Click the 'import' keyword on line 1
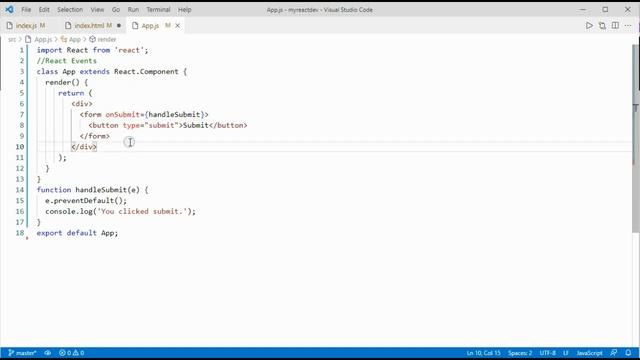This screenshot has height=360, width=640. [x=49, y=50]
